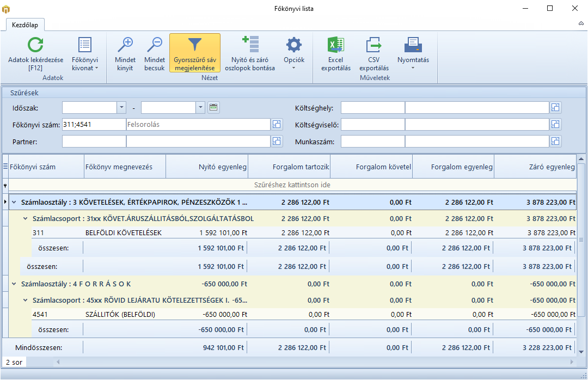Screen dimensions: 588x380
Task: Select the Kezdőlap ribbon tab
Action: 26,25
